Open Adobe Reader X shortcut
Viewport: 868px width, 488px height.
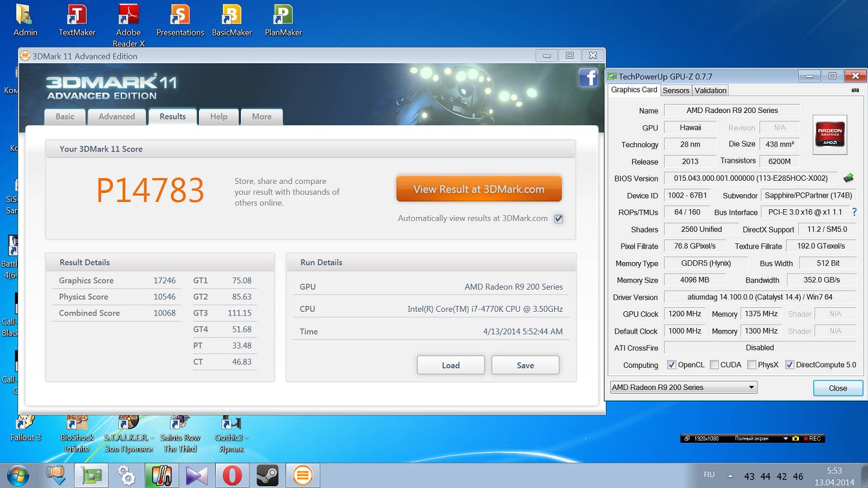[x=129, y=26]
